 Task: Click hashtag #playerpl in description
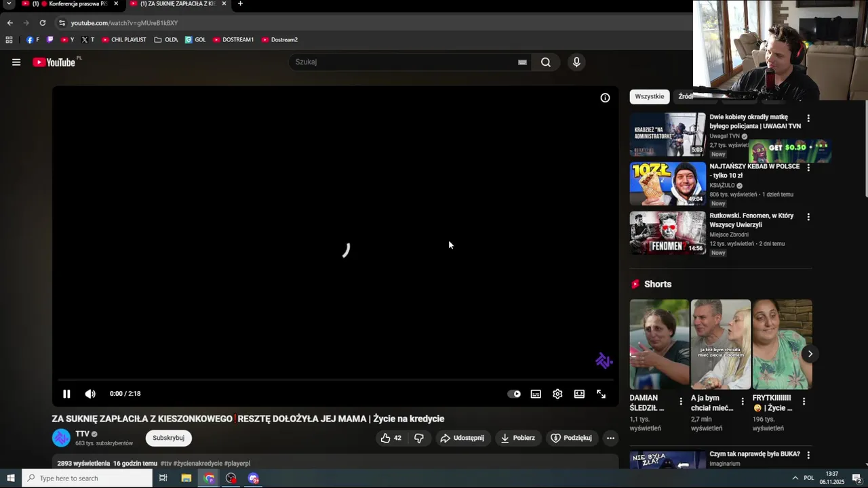point(237,464)
